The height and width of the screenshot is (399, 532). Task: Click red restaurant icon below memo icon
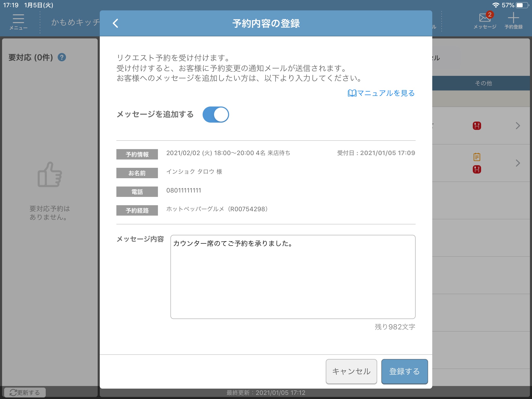click(477, 169)
